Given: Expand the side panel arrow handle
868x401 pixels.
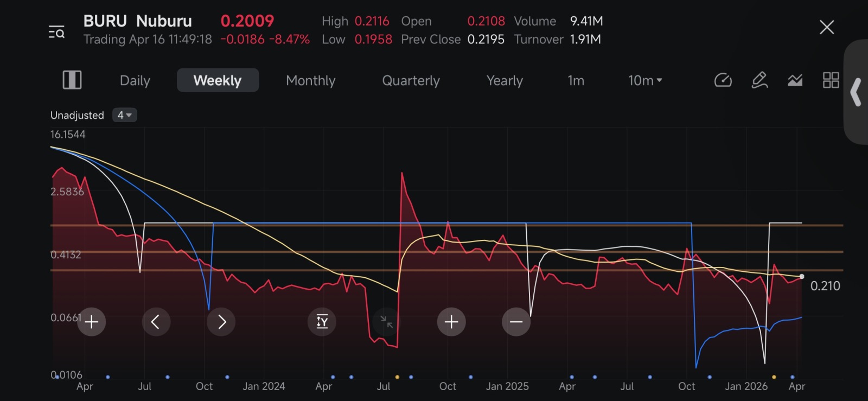Looking at the screenshot, I should point(856,92).
